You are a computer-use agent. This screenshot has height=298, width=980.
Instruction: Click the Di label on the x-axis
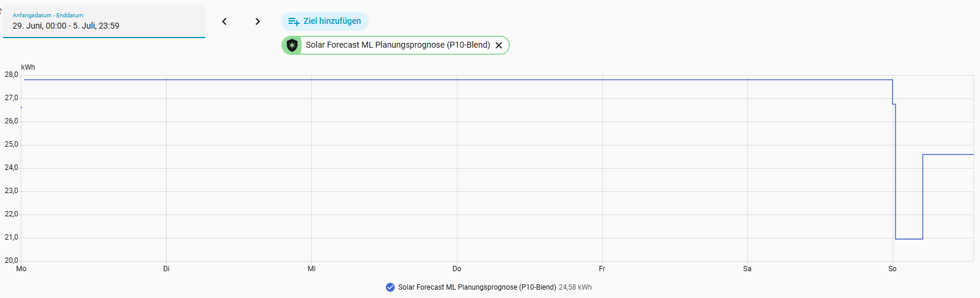167,269
